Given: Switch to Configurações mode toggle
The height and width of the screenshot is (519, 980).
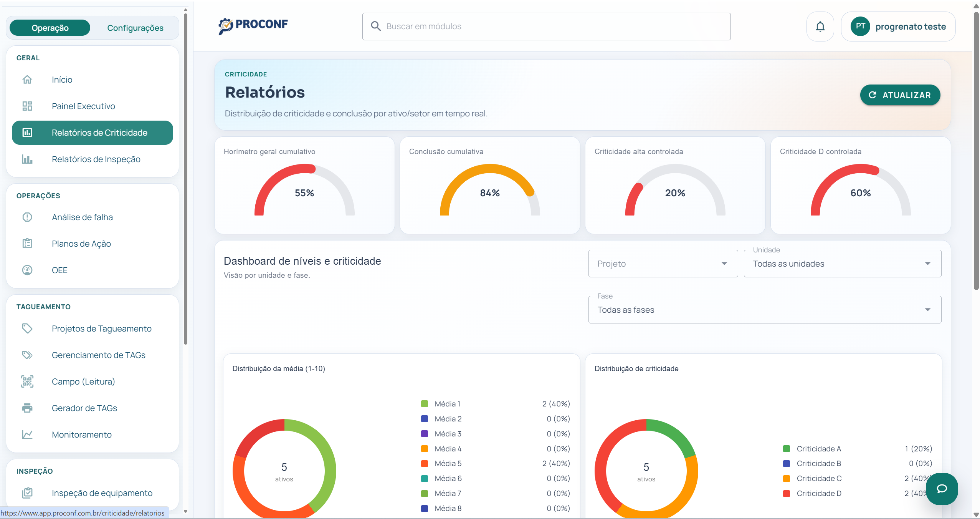Looking at the screenshot, I should point(135,28).
